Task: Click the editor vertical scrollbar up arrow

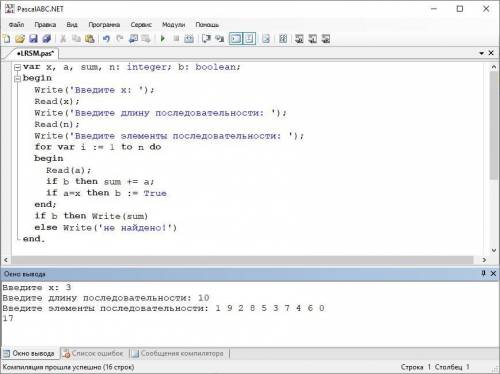Action: pyautogui.click(x=494, y=67)
